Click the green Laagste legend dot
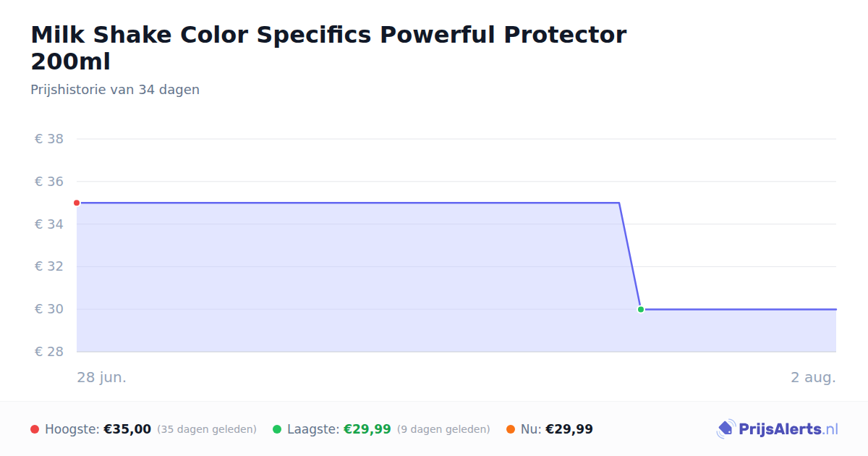 click(x=277, y=429)
